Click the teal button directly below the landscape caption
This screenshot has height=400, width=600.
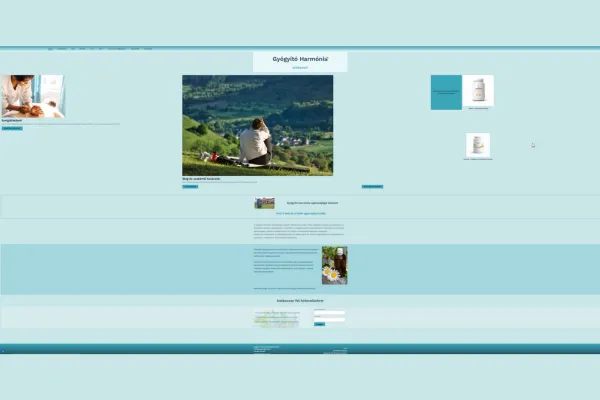click(190, 187)
